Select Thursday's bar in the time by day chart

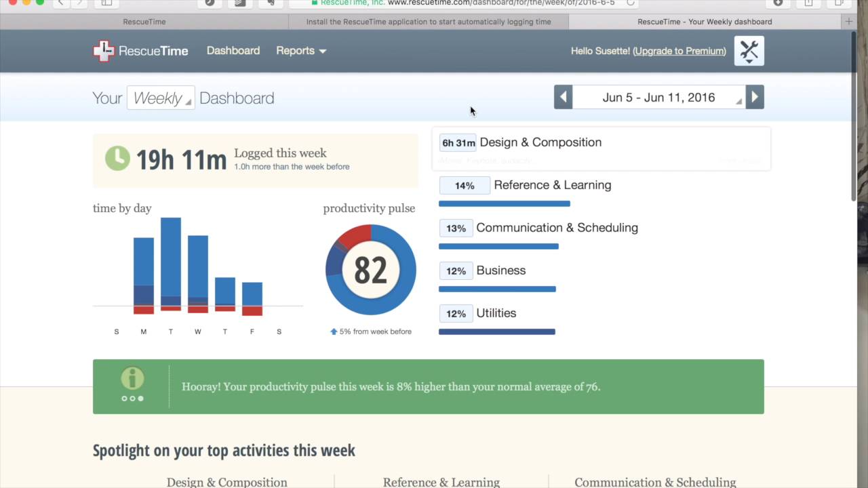point(225,294)
